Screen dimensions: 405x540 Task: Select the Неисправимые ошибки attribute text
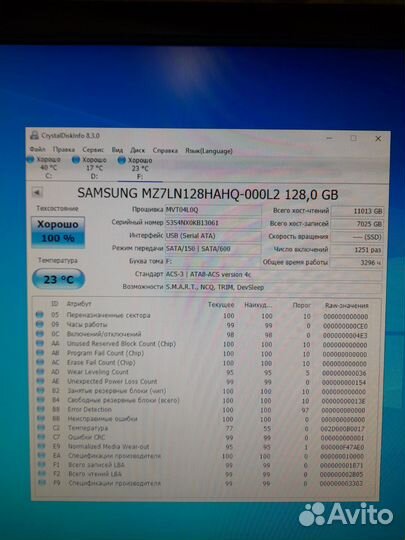click(103, 419)
